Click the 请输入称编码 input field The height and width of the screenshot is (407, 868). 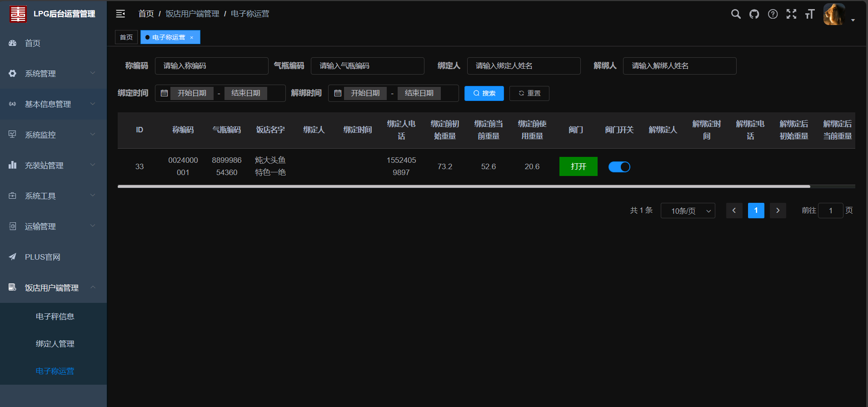(211, 66)
